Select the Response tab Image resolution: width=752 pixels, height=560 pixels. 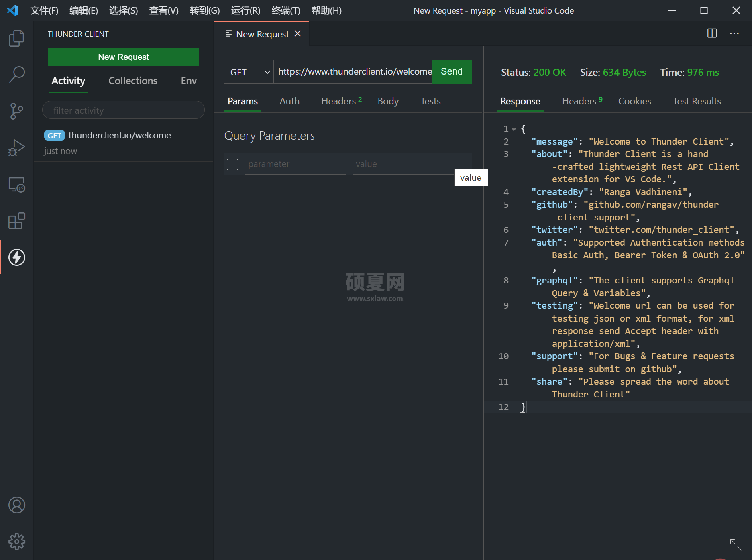pyautogui.click(x=520, y=101)
